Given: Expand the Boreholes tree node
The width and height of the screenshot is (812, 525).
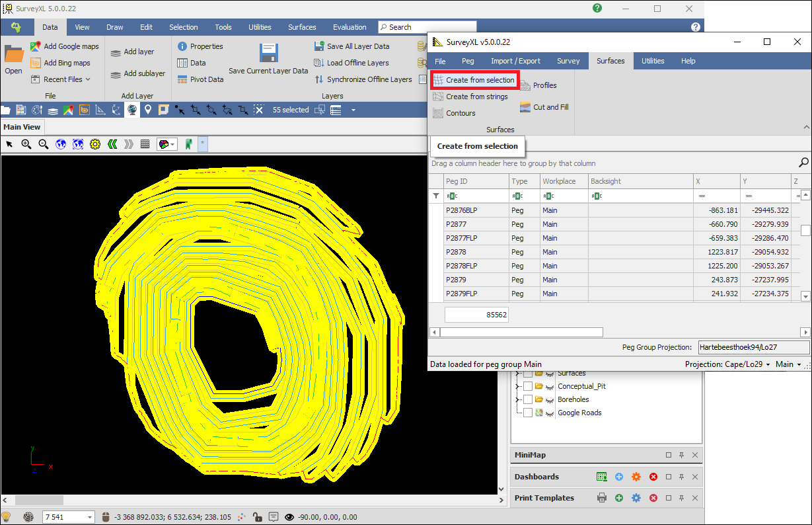Looking at the screenshot, I should (517, 399).
